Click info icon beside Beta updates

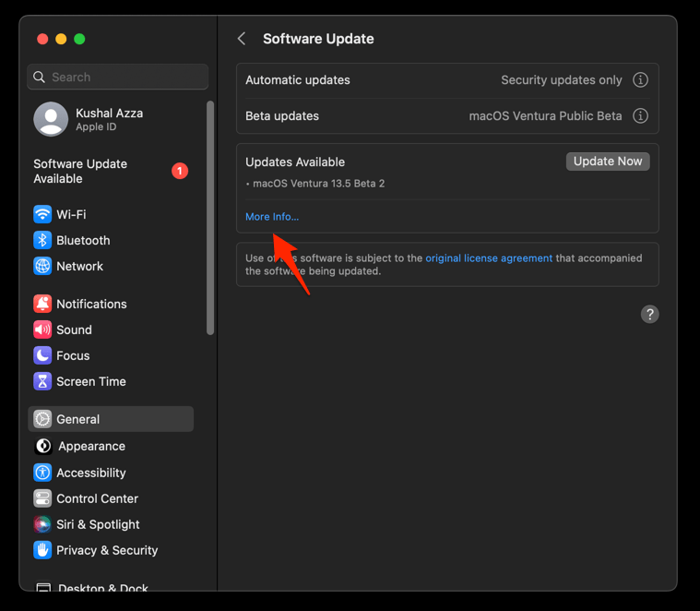640,116
